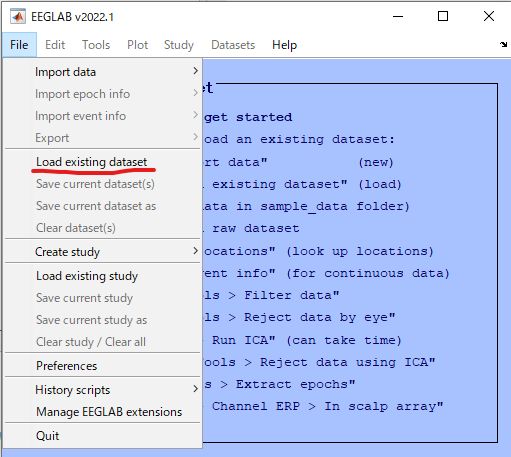The image size is (511, 457).
Task: Choose Load existing study
Action: pyautogui.click(x=87, y=276)
